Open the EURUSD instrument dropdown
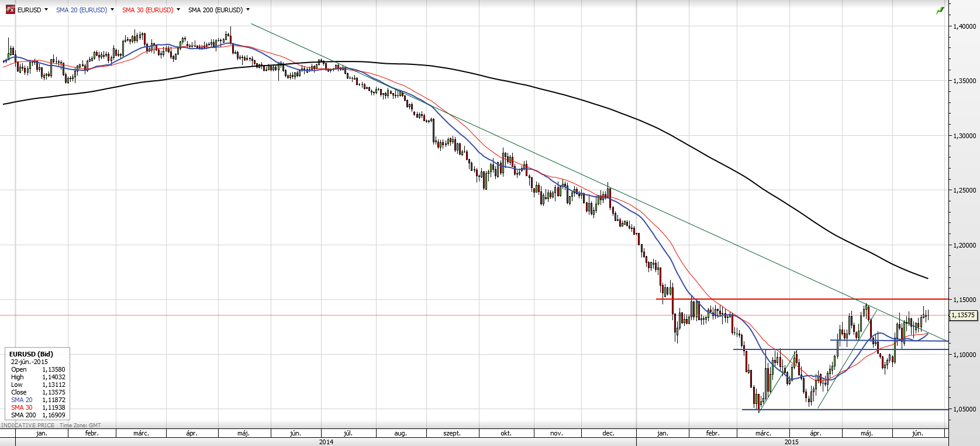The height and width of the screenshot is (446, 980). [x=46, y=9]
